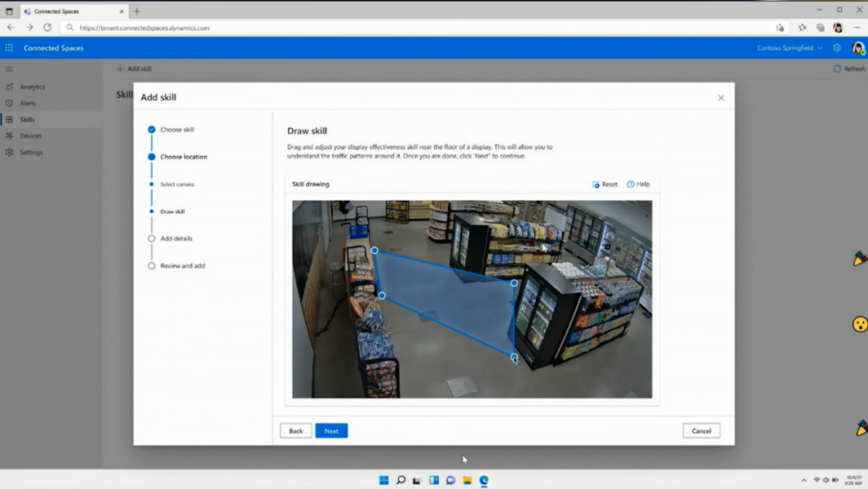Select the Skills menu item
This screenshot has height=489, width=868.
click(x=27, y=119)
